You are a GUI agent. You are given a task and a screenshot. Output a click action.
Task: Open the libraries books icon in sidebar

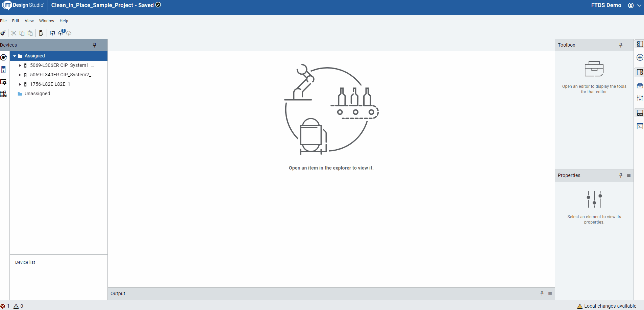pos(3,94)
